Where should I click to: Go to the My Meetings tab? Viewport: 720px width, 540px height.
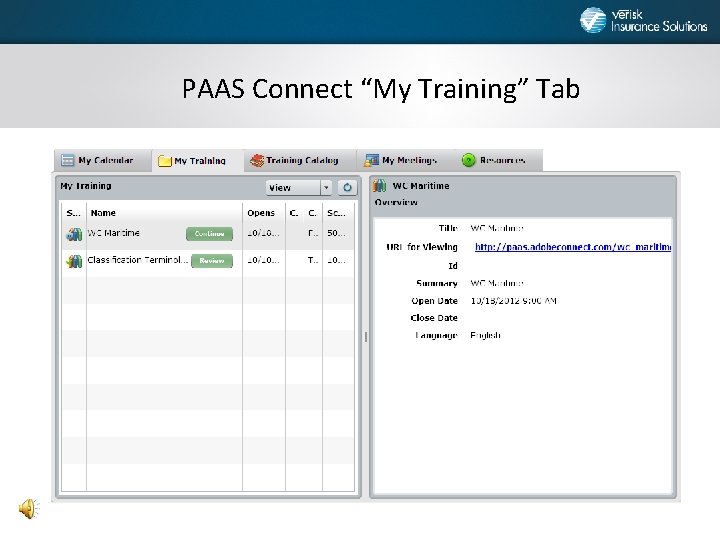405,160
